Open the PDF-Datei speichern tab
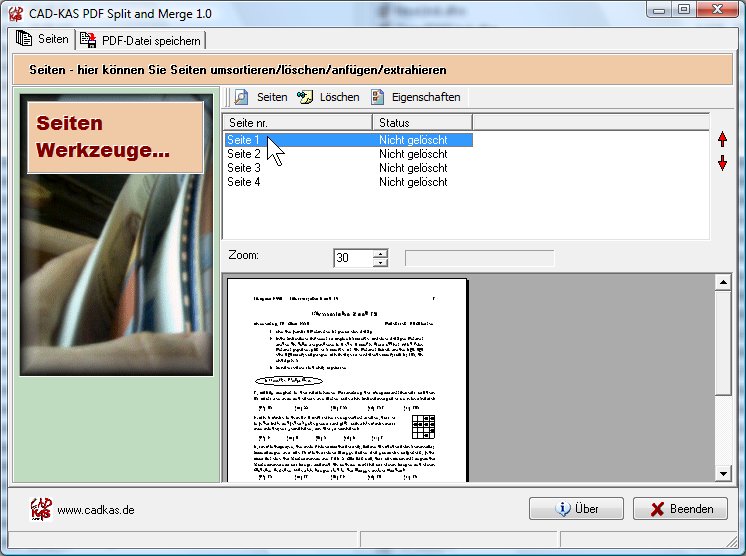This screenshot has width=746, height=556. 141,41
